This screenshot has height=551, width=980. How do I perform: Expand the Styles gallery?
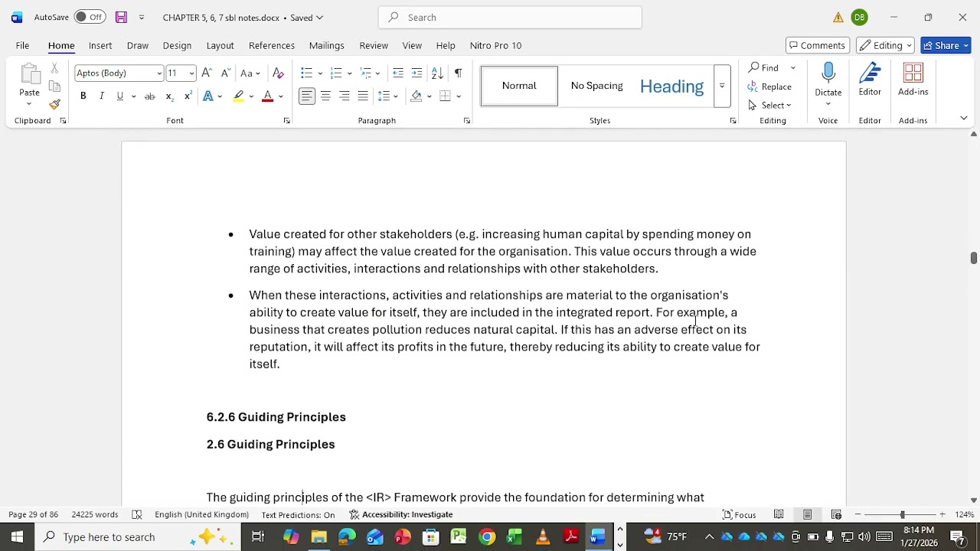point(721,86)
